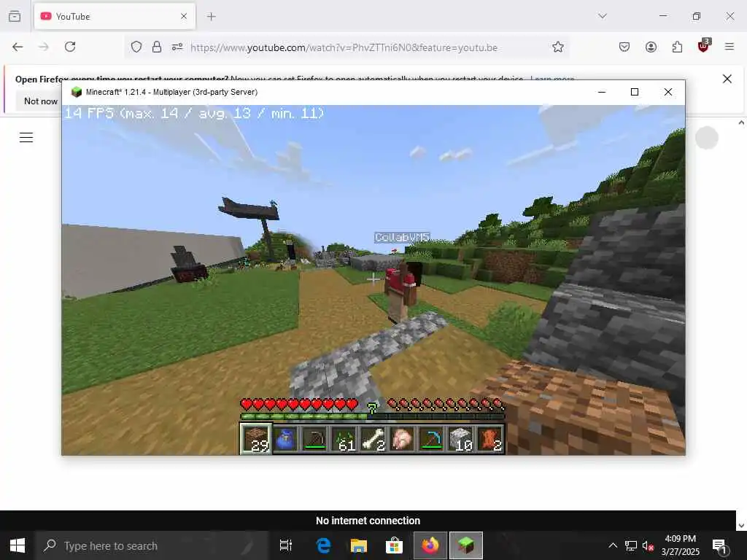Open the Action Center notifications icon
Screen dimensions: 747x560
tap(719, 545)
